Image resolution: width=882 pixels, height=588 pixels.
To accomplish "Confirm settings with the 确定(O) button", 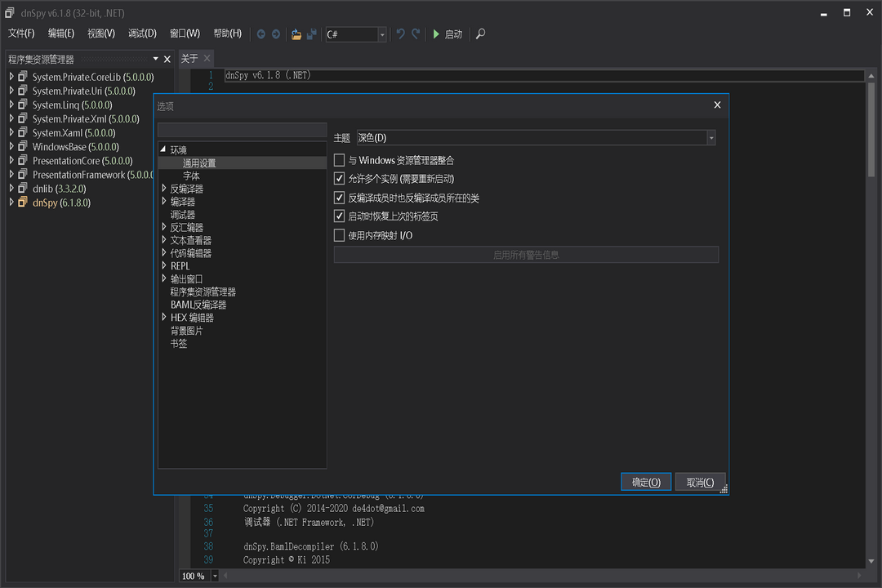I will 645,481.
